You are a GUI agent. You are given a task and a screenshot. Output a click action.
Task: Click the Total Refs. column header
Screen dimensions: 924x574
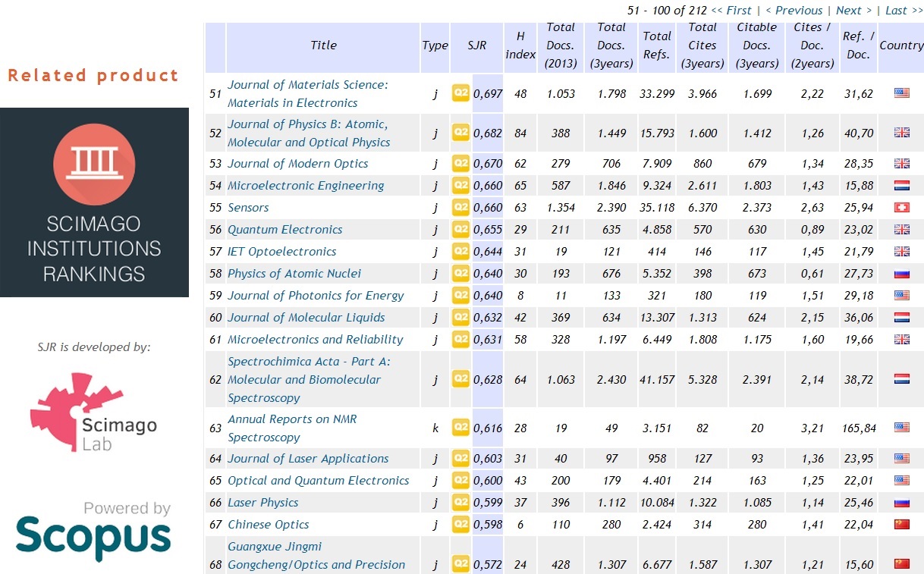(657, 45)
